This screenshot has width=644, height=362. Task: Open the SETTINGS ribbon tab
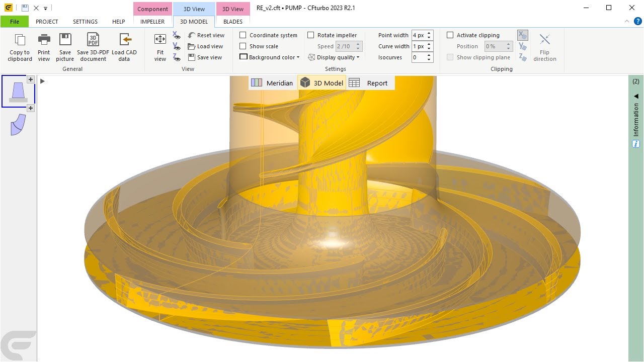coord(86,22)
